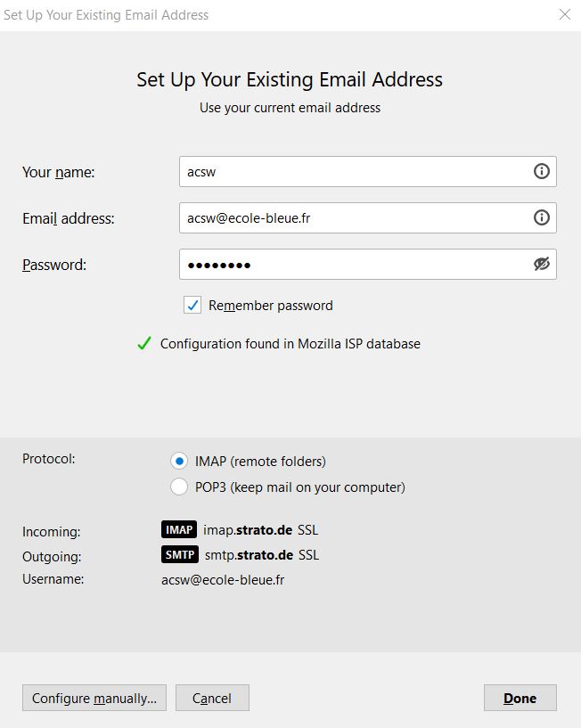581x728 pixels.
Task: Click the info icon beside Email address
Action: 541,217
